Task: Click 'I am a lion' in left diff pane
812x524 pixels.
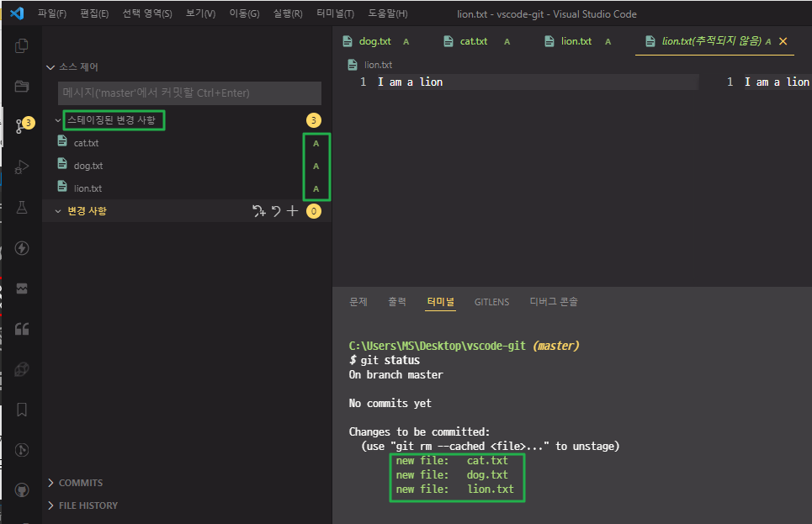Action: [x=410, y=82]
